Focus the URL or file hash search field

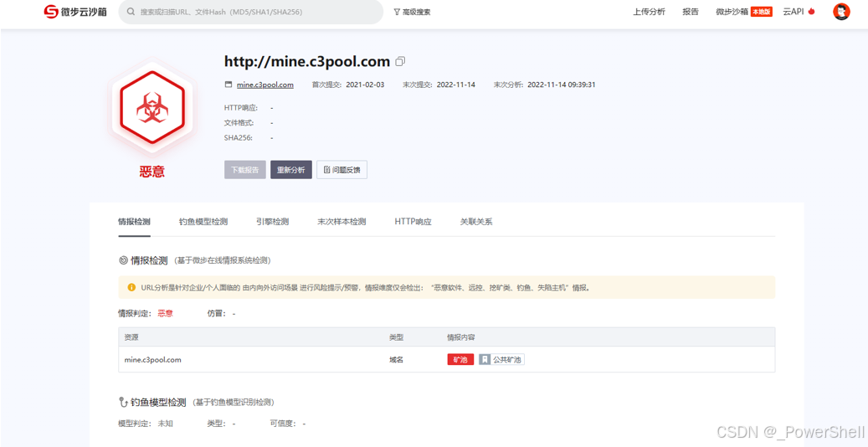(x=251, y=12)
